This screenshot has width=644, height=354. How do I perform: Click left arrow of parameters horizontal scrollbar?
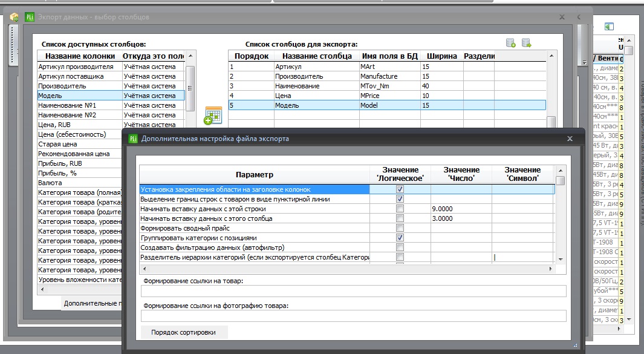coord(144,269)
